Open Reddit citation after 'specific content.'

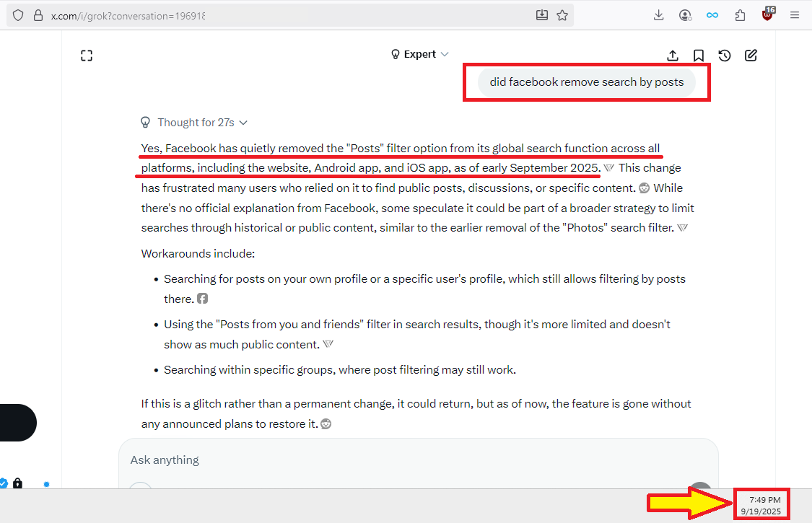pos(645,188)
